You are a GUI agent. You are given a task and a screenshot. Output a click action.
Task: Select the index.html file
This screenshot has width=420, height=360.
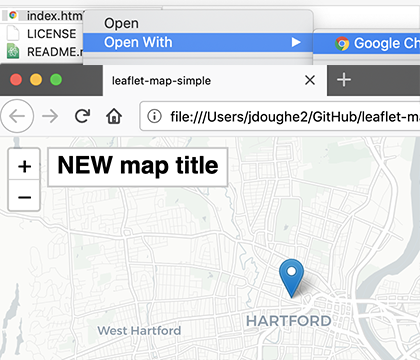click(x=47, y=16)
